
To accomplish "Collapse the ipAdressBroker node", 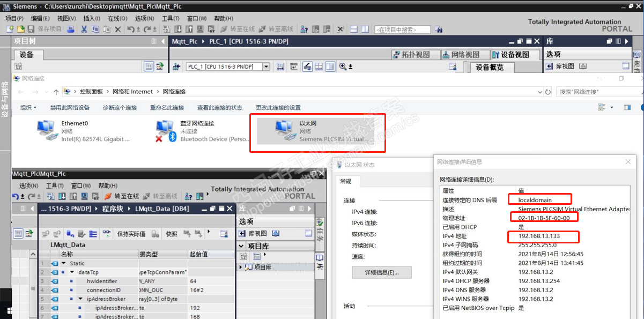I will tap(81, 299).
